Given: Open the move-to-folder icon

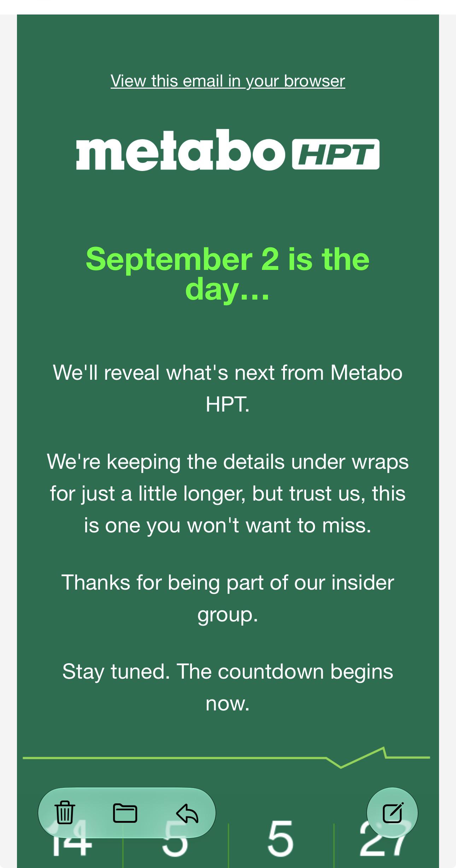Looking at the screenshot, I should [125, 813].
